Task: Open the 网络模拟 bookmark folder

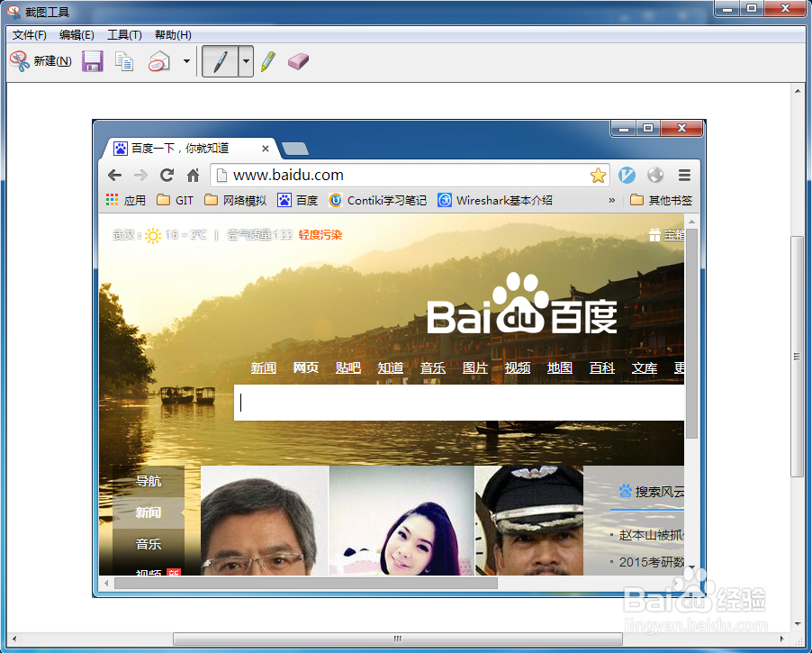Action: click(x=236, y=200)
